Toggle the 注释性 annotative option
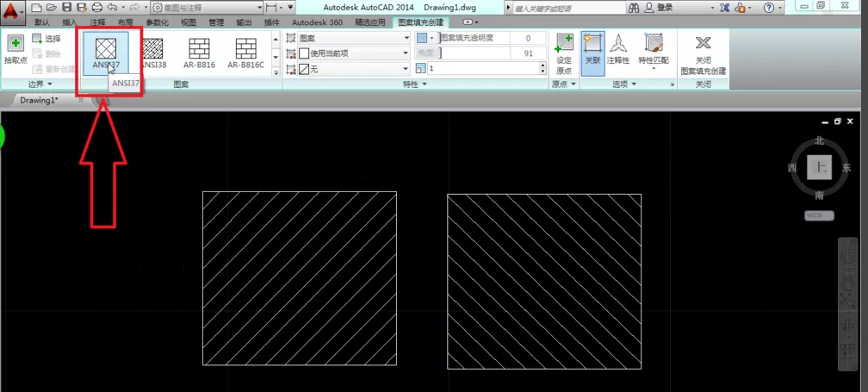Image resolution: width=868 pixels, height=392 pixels. [x=618, y=50]
